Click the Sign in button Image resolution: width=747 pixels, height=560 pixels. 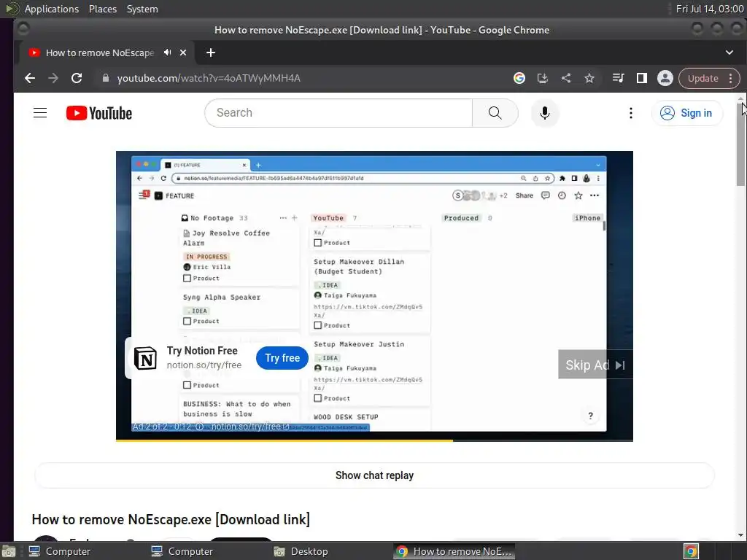coord(686,113)
